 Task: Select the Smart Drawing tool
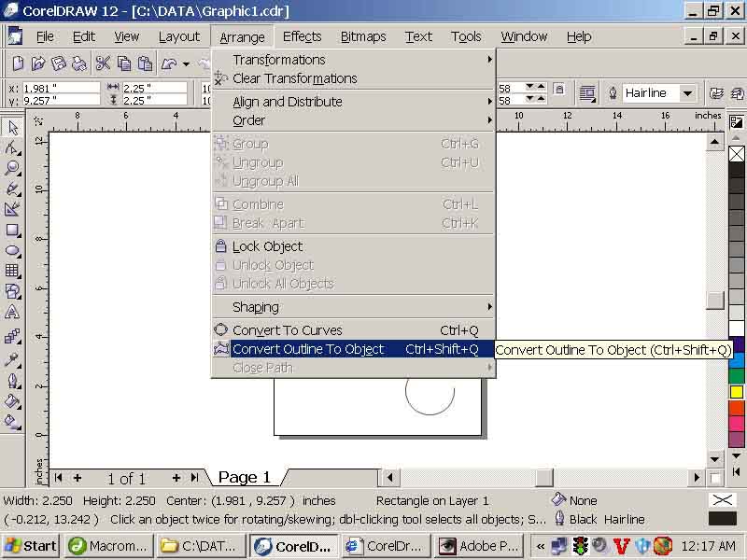click(x=12, y=209)
